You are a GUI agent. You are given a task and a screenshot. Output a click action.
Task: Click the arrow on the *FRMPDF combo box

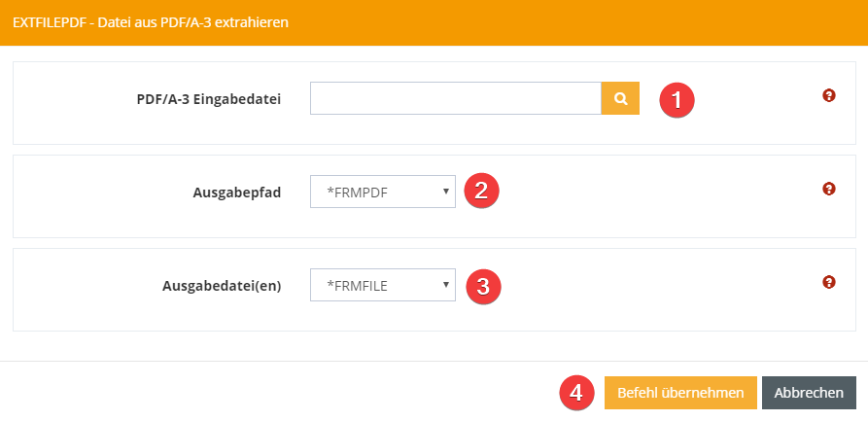pyautogui.click(x=446, y=191)
